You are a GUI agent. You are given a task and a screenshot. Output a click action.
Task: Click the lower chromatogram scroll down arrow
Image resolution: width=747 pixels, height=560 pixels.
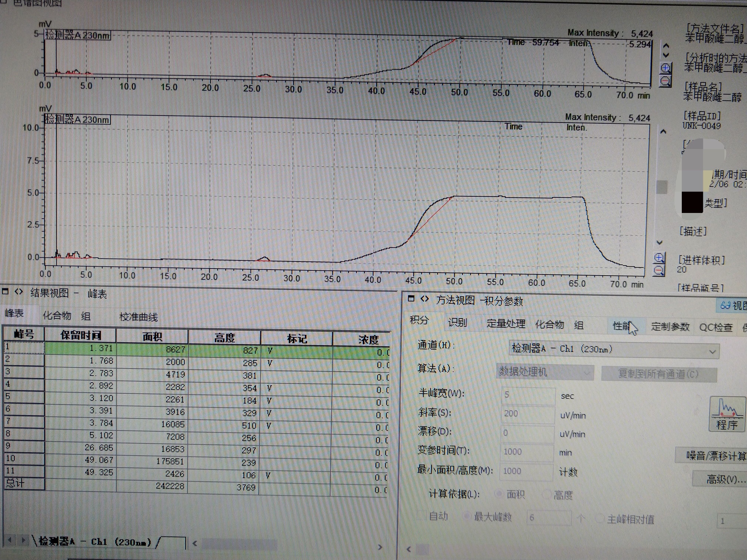(x=660, y=243)
